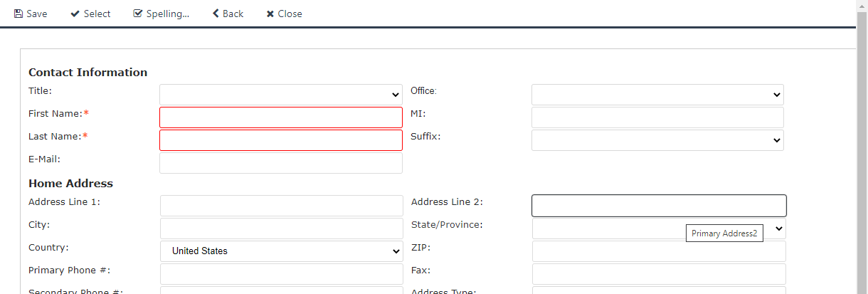
Task: Select the Primary Phone # field
Action: click(x=282, y=274)
